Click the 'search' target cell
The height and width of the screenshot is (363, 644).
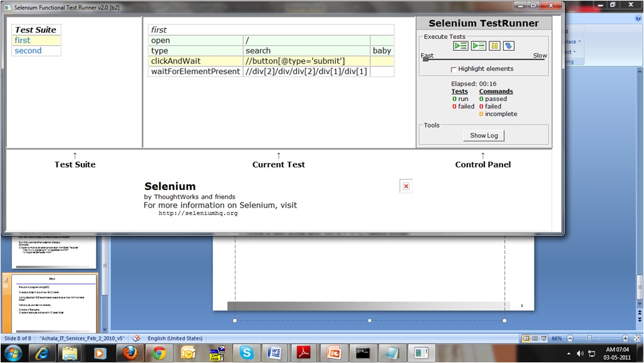pos(306,51)
